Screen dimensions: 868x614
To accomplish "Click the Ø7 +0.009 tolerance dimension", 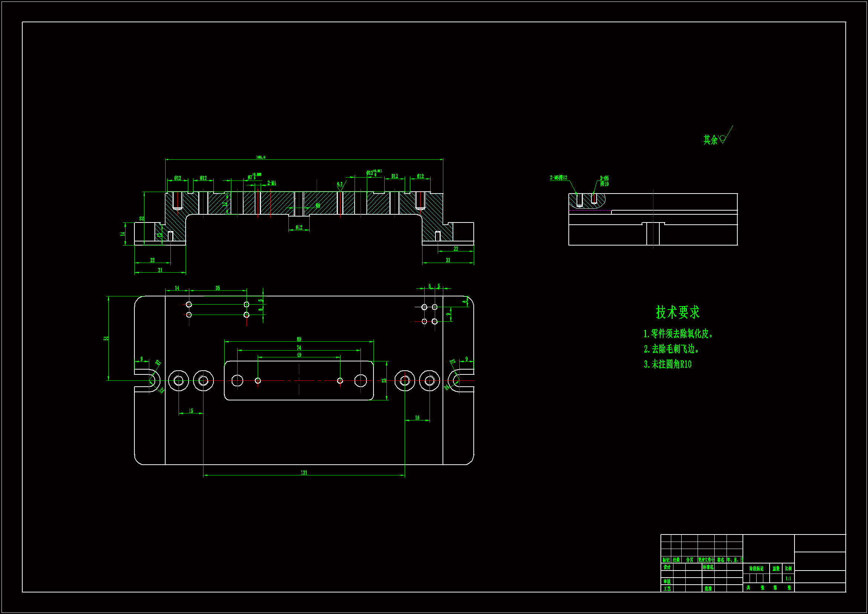I will 254,176.
